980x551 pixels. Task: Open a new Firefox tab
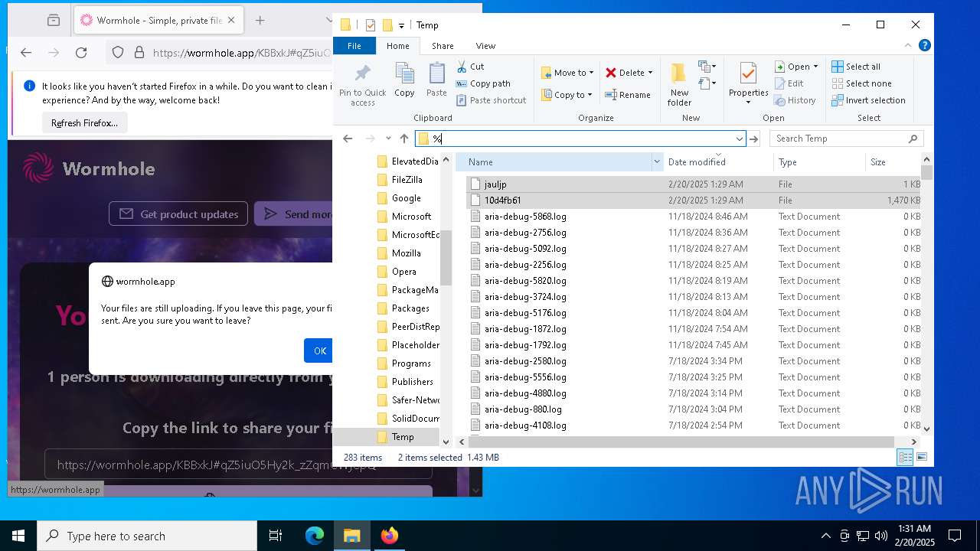[260, 21]
